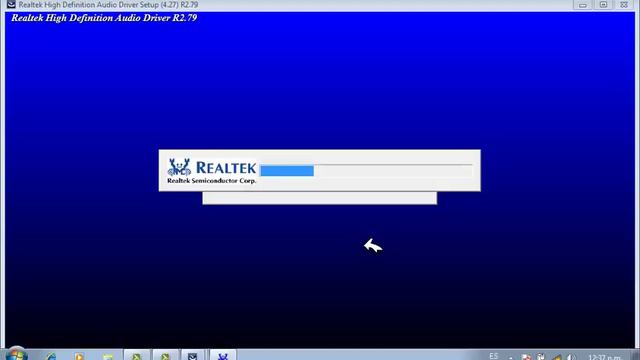Click the setup window title bar icon

(11, 5)
